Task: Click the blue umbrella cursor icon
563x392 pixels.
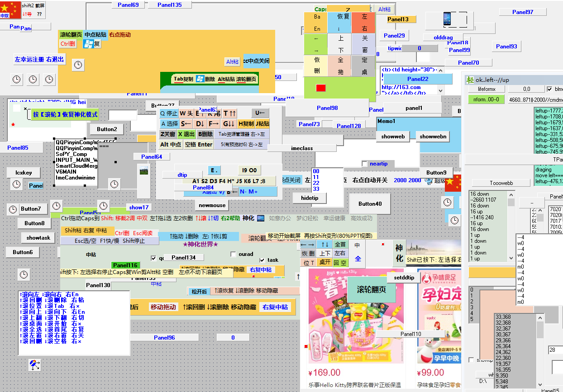Action: (34, 364)
